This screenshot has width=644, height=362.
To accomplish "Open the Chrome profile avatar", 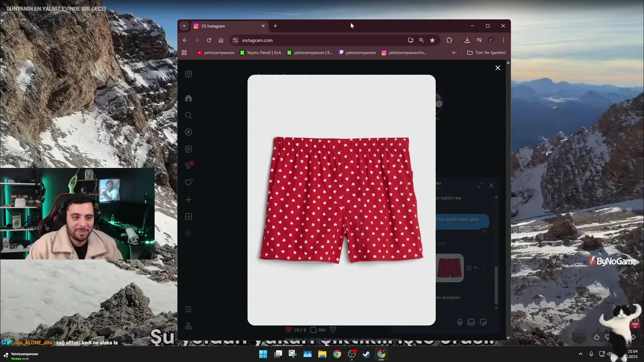I will (x=491, y=40).
